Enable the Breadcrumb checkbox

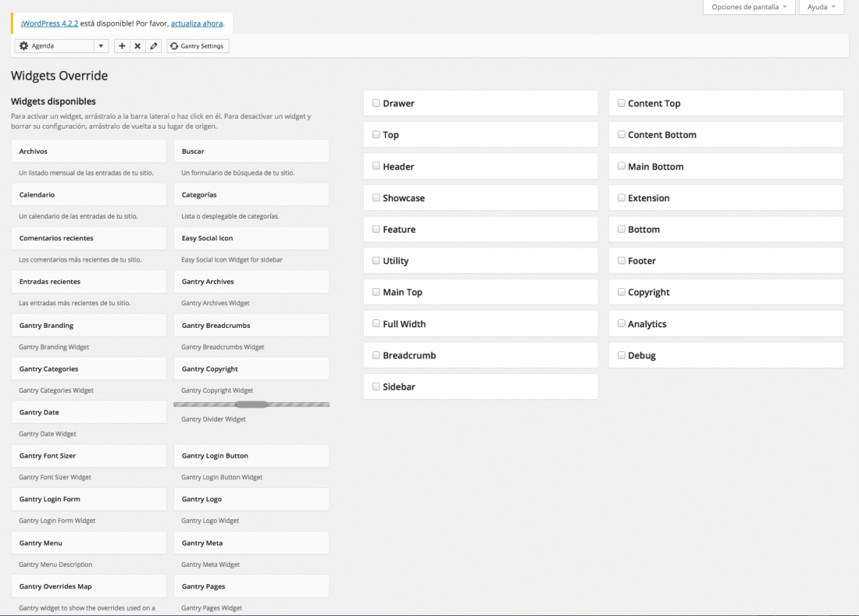click(376, 354)
